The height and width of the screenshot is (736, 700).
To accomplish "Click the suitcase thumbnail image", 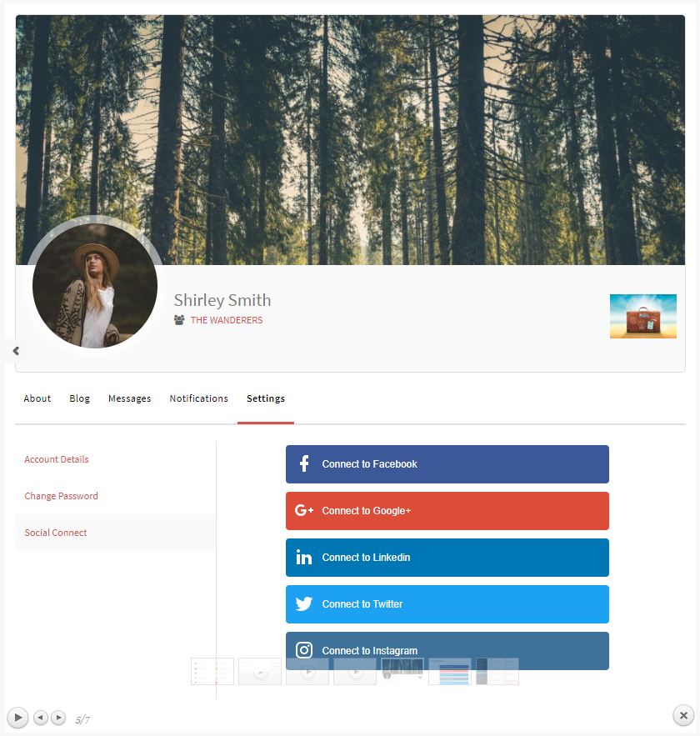I will (643, 316).
